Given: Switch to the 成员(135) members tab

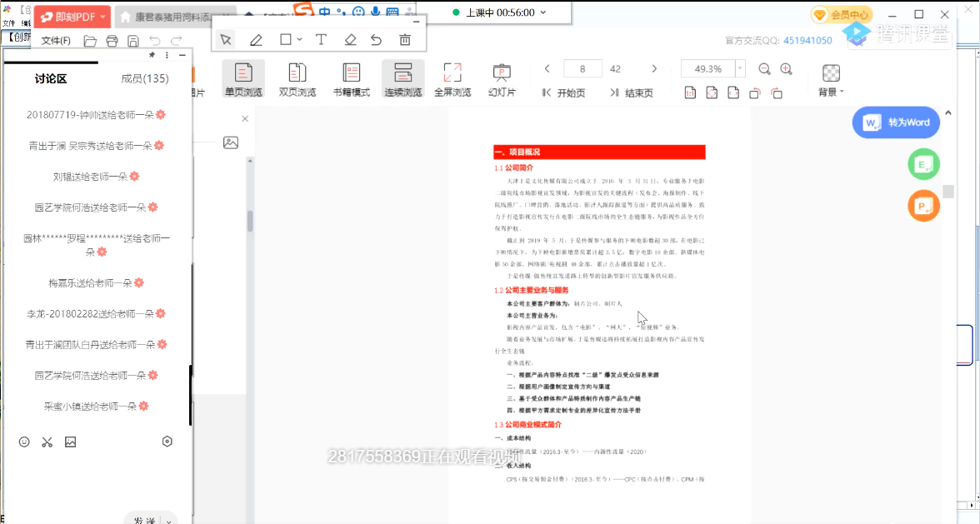Looking at the screenshot, I should pyautogui.click(x=145, y=78).
